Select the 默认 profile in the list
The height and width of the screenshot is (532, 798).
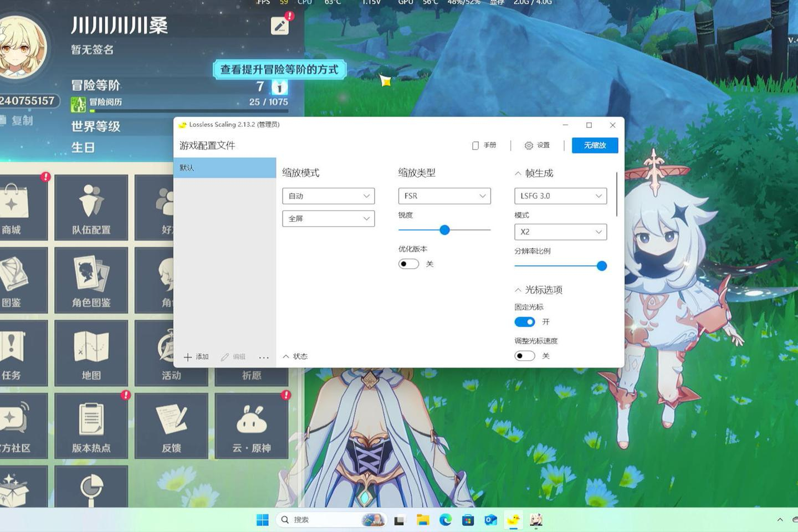click(224, 168)
